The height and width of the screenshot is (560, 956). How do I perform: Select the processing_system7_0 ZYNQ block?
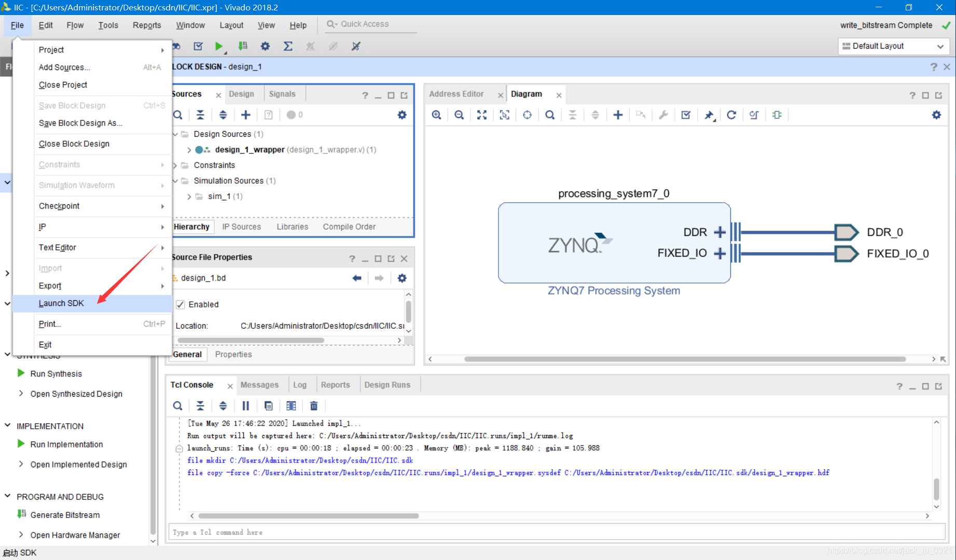pos(614,243)
